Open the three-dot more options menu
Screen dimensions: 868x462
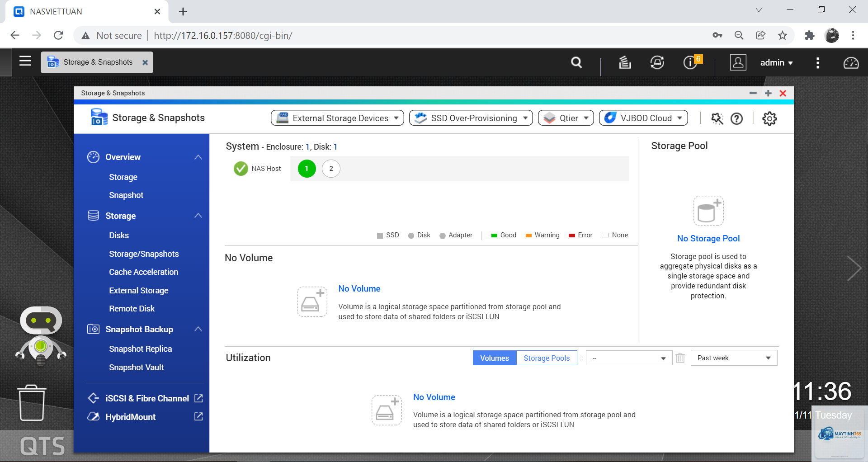(x=818, y=63)
